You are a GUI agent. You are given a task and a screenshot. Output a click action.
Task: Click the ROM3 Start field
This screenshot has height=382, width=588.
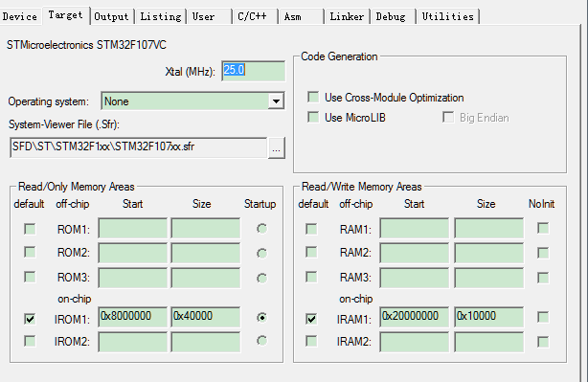133,278
